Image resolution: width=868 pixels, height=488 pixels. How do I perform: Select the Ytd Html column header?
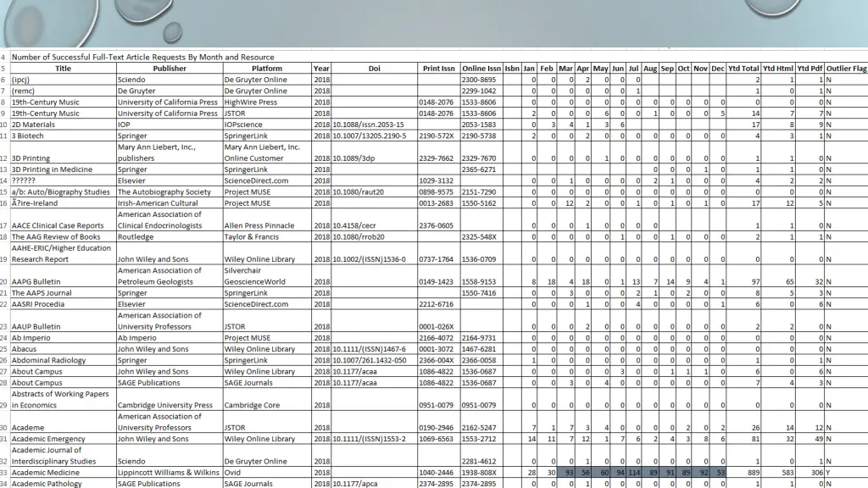778,69
